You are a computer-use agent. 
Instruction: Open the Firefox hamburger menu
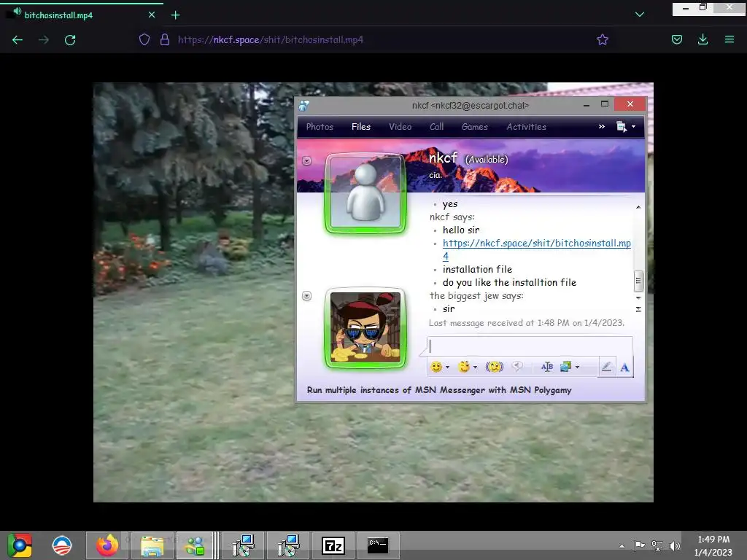coord(729,39)
